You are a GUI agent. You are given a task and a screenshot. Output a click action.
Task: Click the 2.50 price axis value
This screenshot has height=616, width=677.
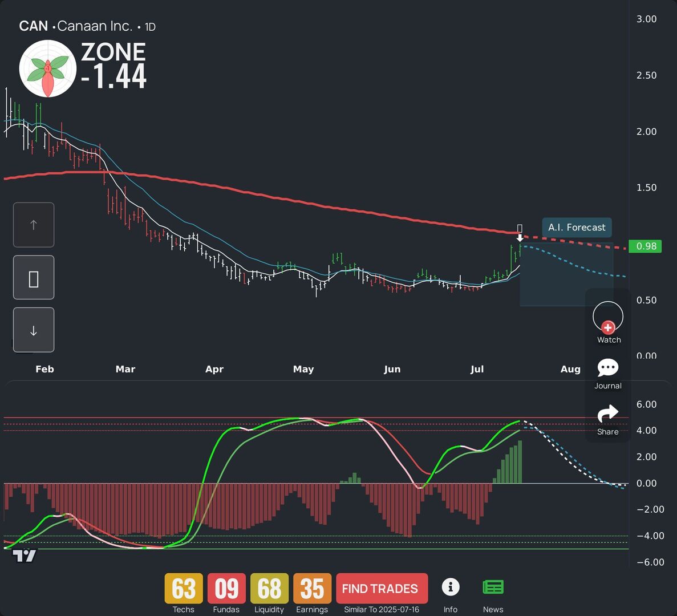click(646, 75)
